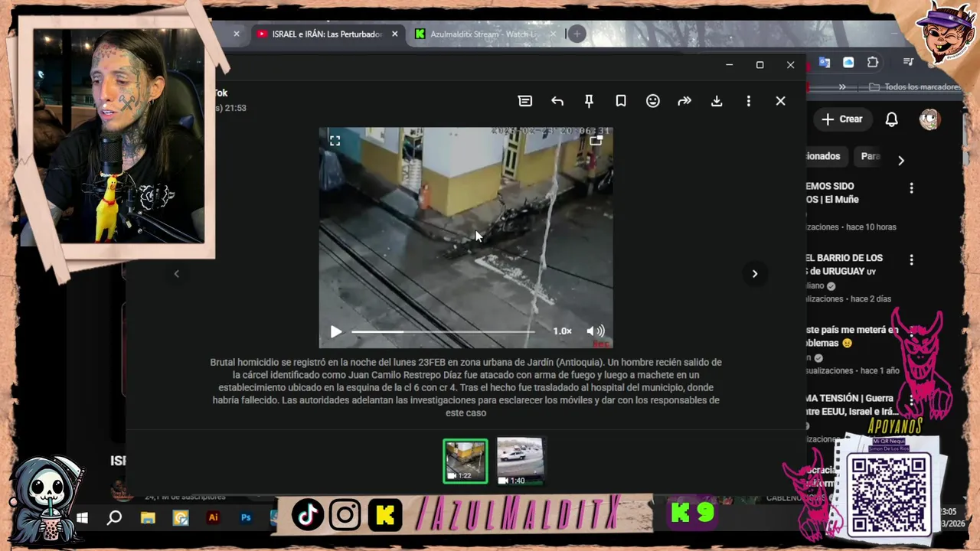Select the 1:22 video thumbnail

(x=465, y=461)
